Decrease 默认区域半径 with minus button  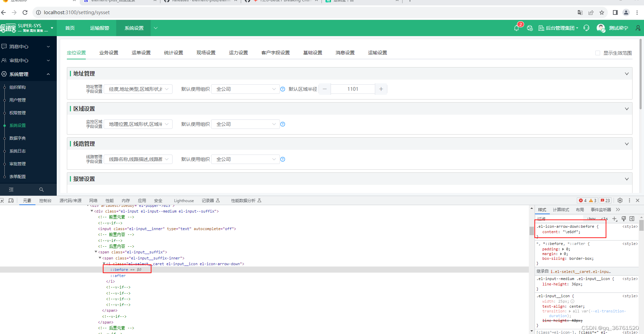tap(325, 89)
